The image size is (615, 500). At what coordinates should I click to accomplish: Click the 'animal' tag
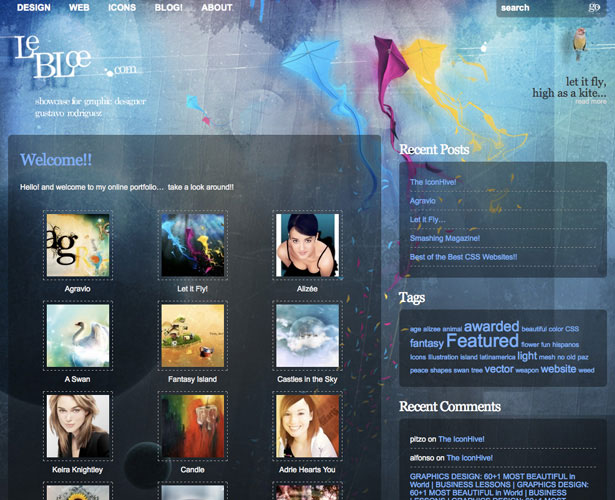coord(452,329)
